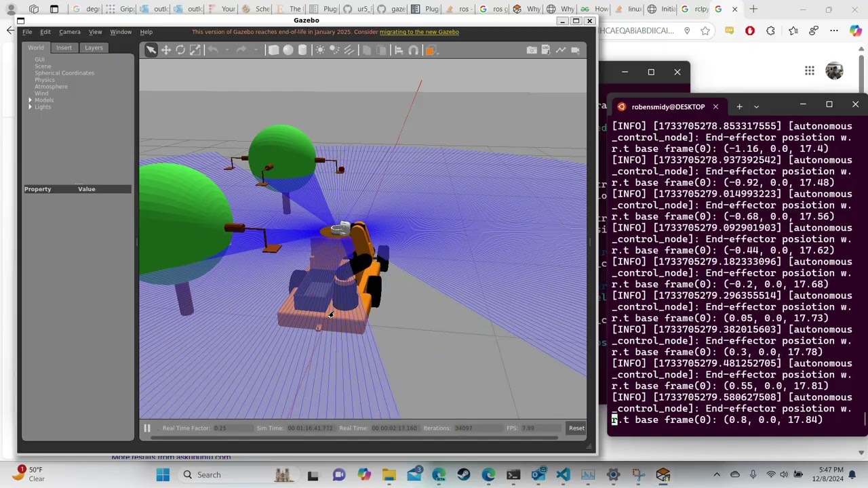The width and height of the screenshot is (868, 488).
Task: Open browser settings three-dot menu
Action: point(834,30)
